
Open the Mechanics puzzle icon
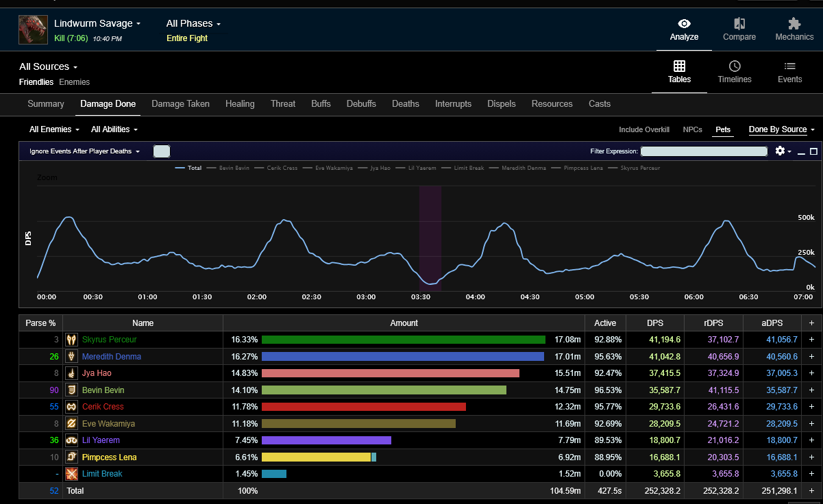pos(794,23)
